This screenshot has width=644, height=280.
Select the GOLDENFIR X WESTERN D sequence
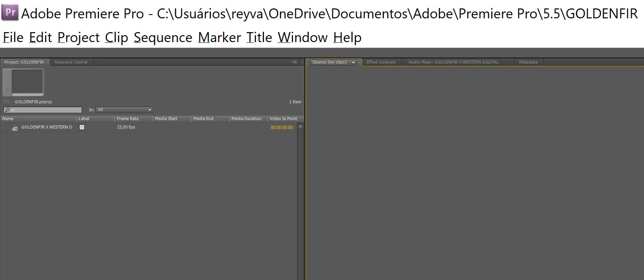pos(47,127)
